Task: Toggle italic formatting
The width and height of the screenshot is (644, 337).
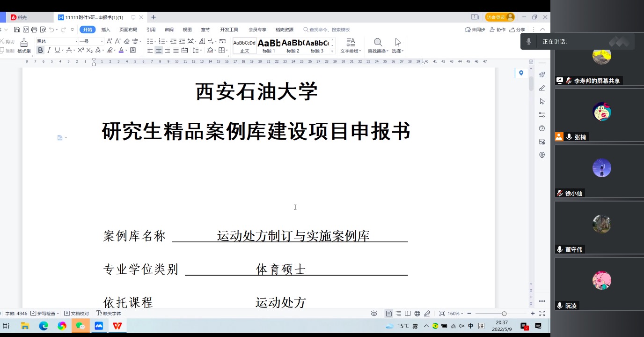Action: click(x=49, y=50)
